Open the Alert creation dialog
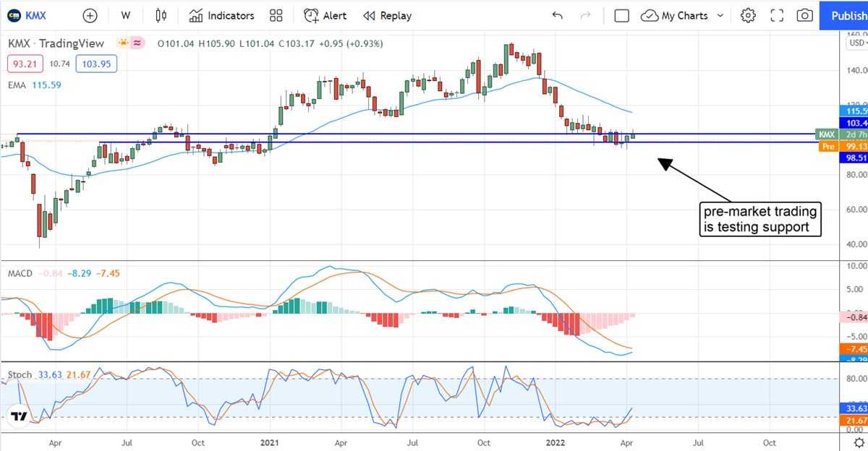This screenshot has height=451, width=868. click(x=325, y=15)
